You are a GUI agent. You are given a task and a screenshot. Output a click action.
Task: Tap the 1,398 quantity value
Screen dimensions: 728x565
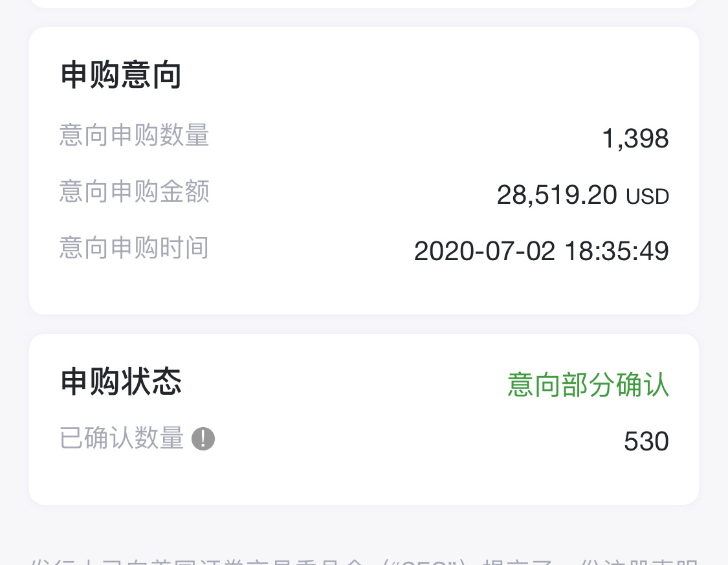(x=635, y=138)
